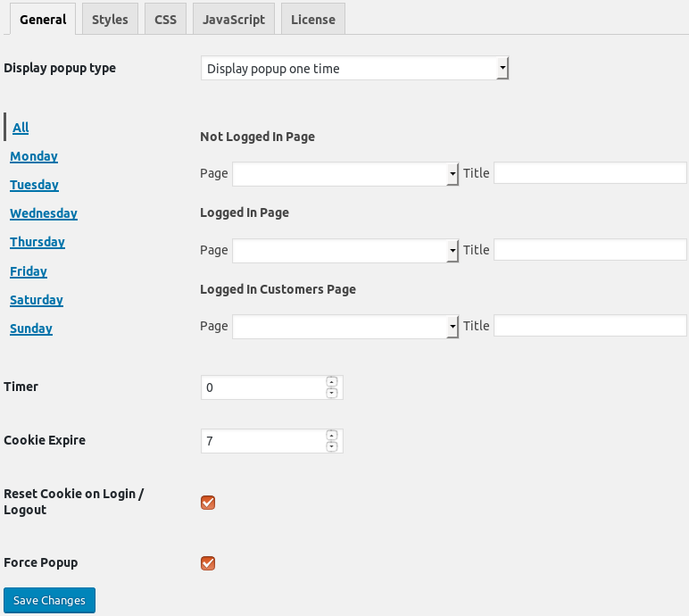Decrease the Timer value with down arrow
The image size is (689, 616).
332,393
